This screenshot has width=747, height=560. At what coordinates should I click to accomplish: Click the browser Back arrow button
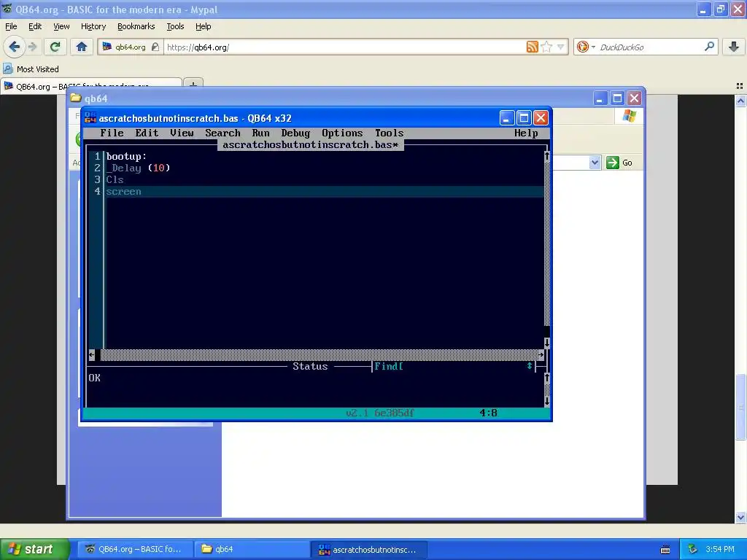click(x=14, y=47)
